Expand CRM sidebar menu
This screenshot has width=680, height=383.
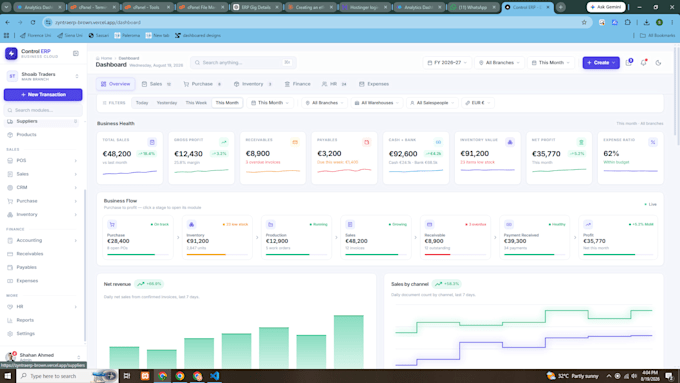[42, 188]
